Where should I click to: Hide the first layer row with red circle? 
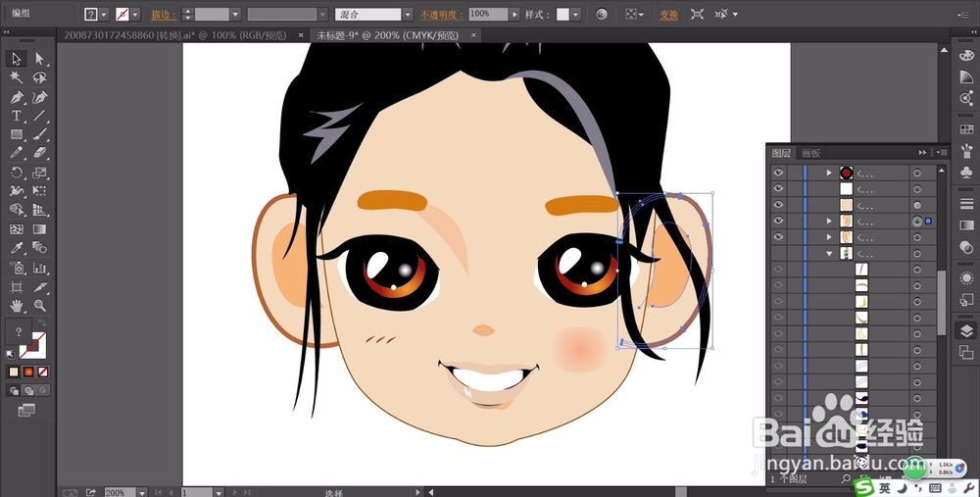pos(778,173)
